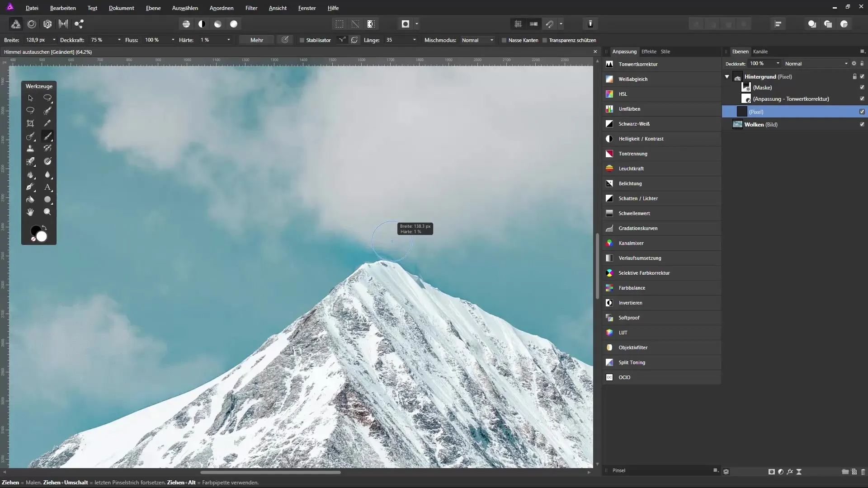
Task: Delete layer with trash icon
Action: click(863, 471)
